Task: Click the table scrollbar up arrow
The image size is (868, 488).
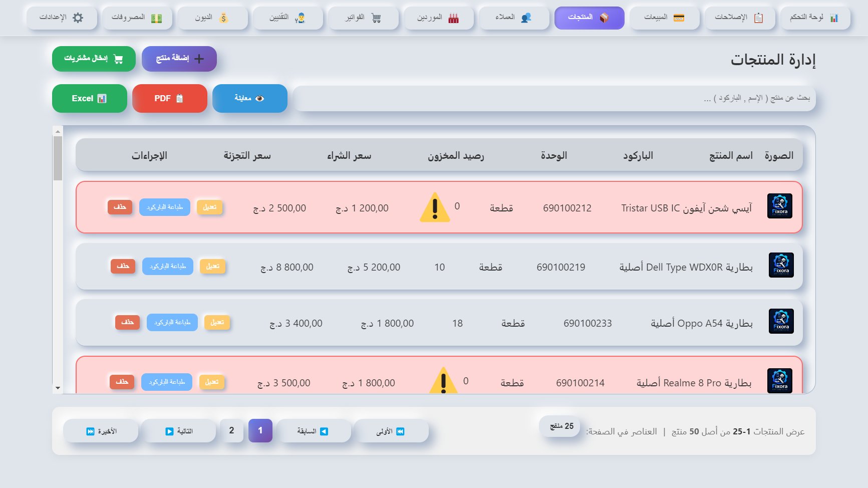Action: coord(58,131)
